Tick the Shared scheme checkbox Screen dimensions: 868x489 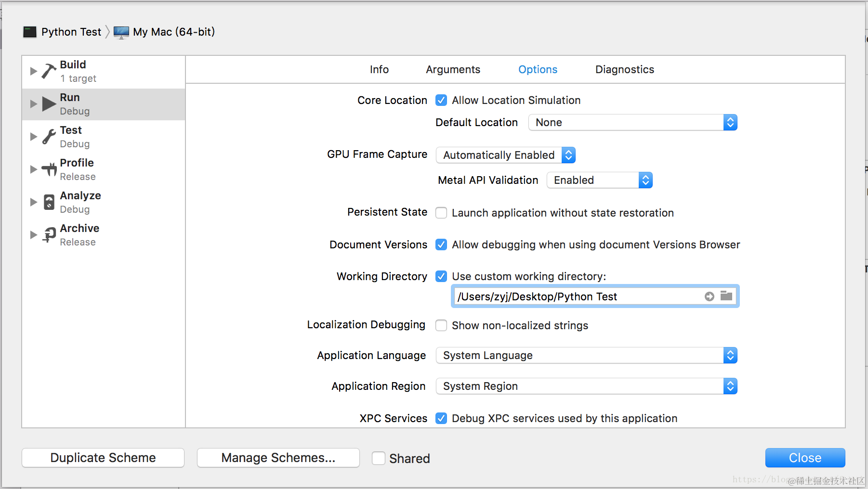[x=379, y=458]
